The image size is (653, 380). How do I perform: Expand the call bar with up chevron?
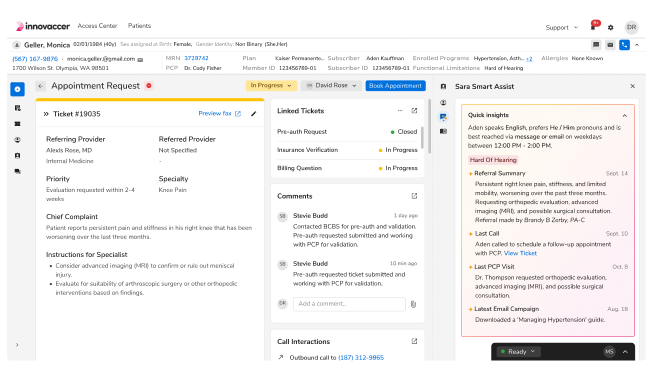tap(625, 352)
